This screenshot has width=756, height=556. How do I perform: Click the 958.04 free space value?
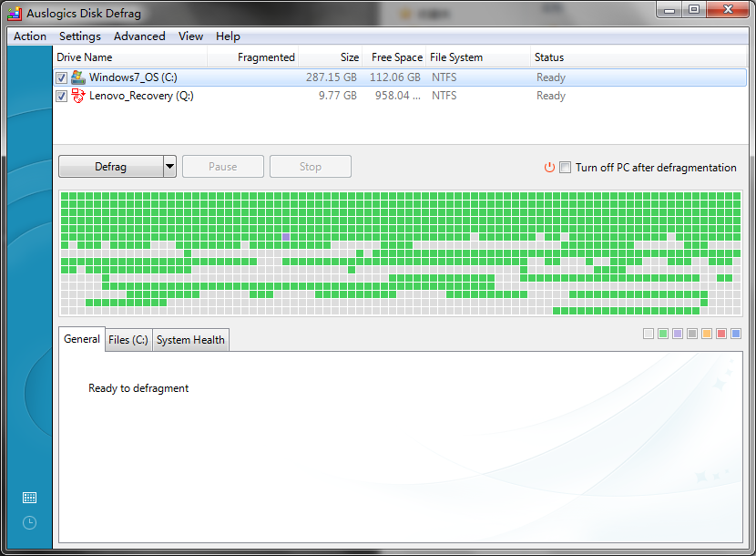(x=398, y=96)
